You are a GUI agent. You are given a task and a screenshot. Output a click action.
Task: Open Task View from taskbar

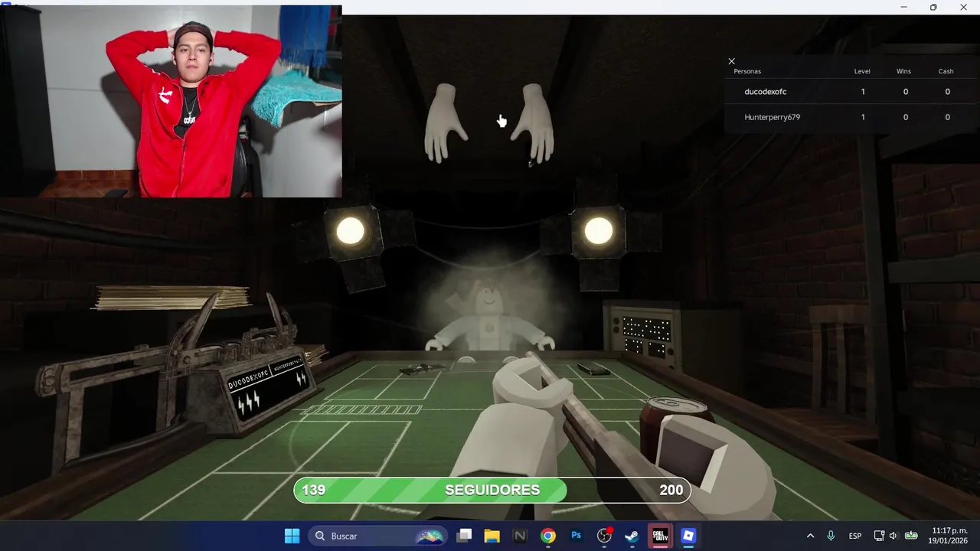click(464, 536)
